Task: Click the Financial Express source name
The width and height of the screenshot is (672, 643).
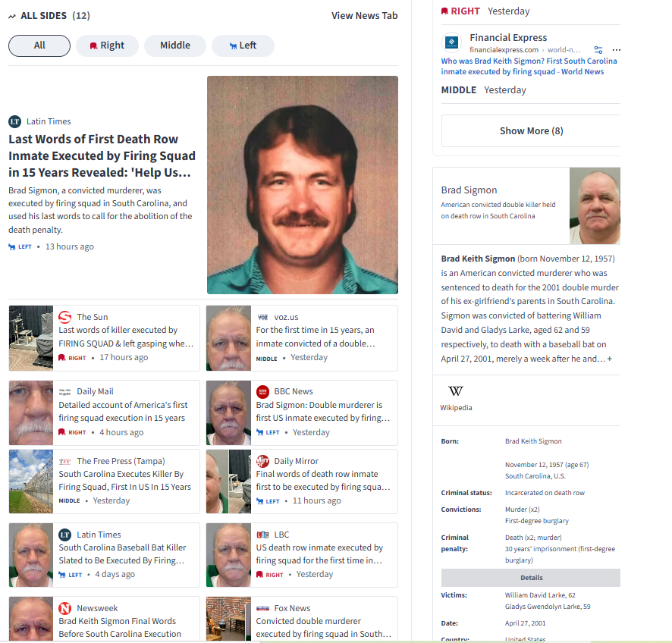Action: pyautogui.click(x=508, y=38)
